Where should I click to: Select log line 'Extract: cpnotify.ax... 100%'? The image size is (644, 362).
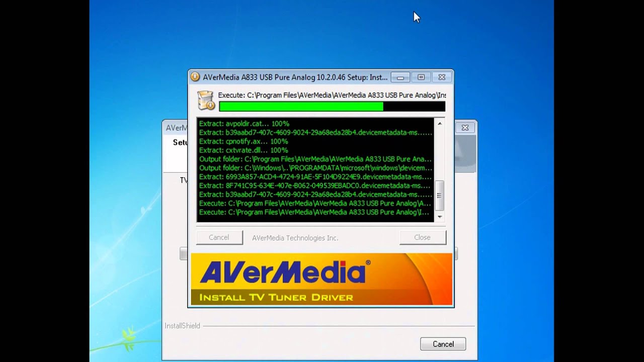(x=244, y=141)
